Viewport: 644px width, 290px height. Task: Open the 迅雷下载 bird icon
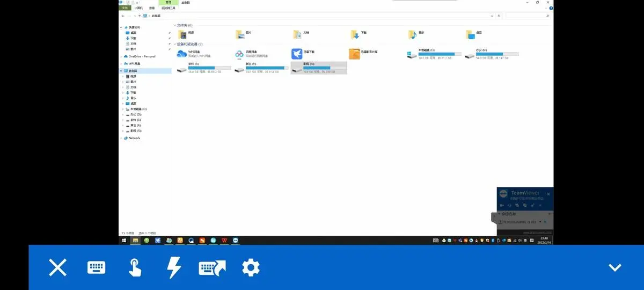[297, 54]
